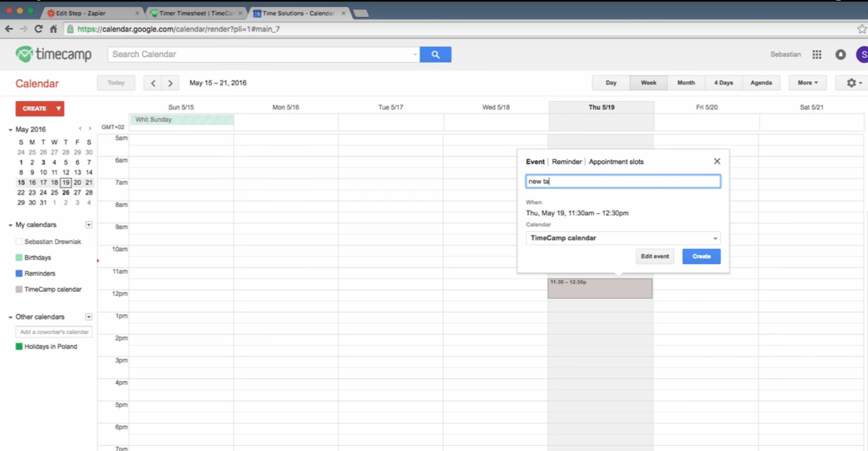The height and width of the screenshot is (451, 868).
Task: Open the TimeCamp calendar selector dropdown
Action: point(623,238)
